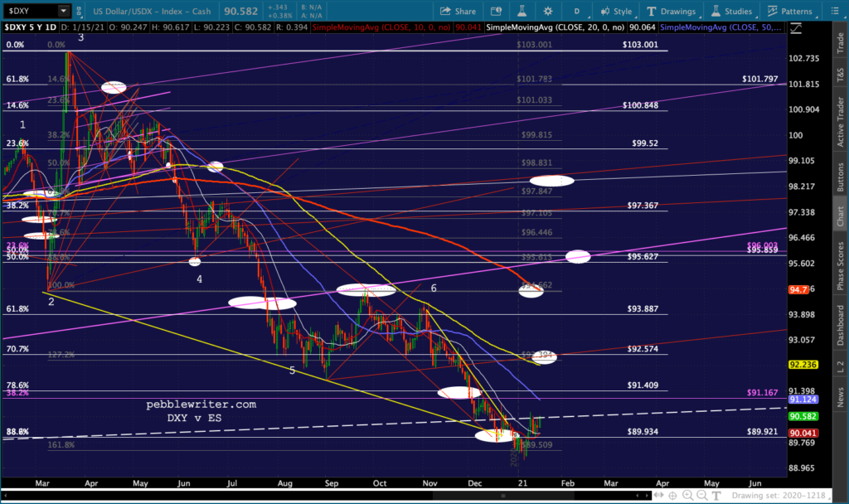Viewport: 849px width, 504px height.
Task: Click the US Dollar/USDX description text
Action: tap(152, 11)
